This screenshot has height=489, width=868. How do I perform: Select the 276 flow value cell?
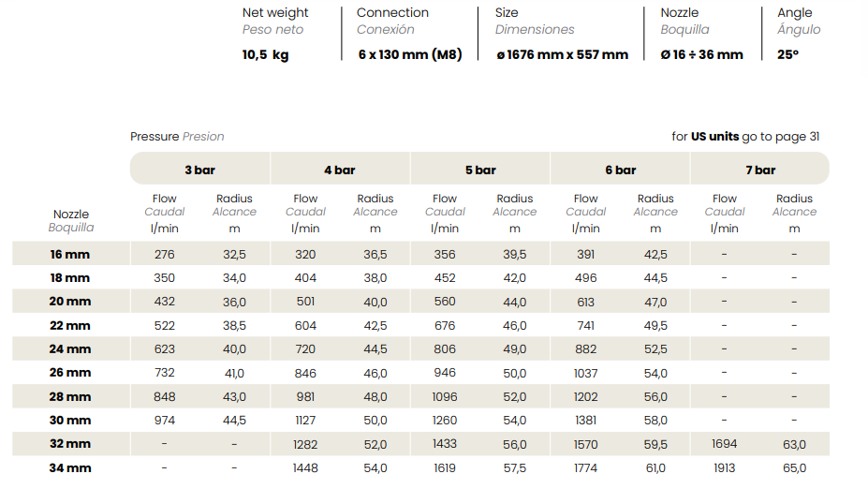click(164, 255)
